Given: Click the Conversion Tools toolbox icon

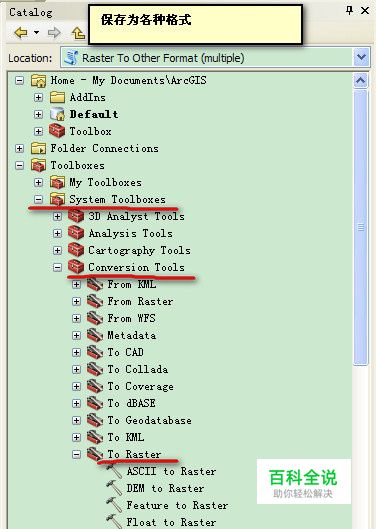Looking at the screenshot, I should click(76, 267).
